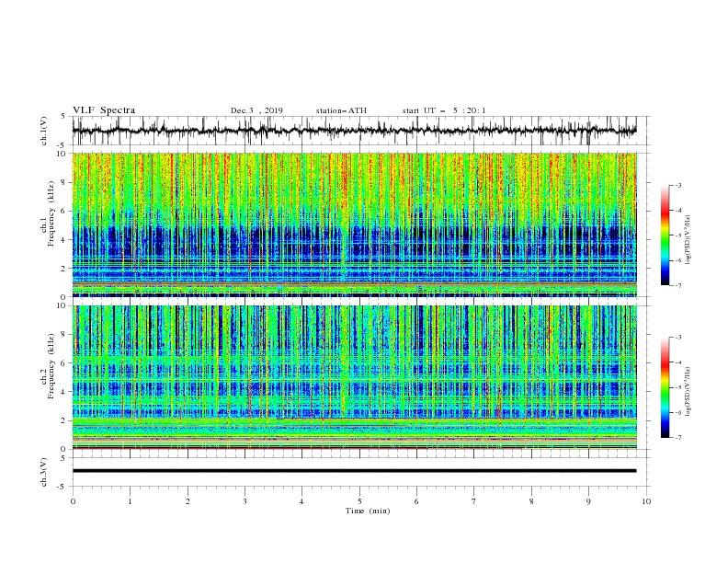Click the "10" kHz tick of ch.1 spectrogram
The width and height of the screenshot is (728, 563).
[x=63, y=154]
